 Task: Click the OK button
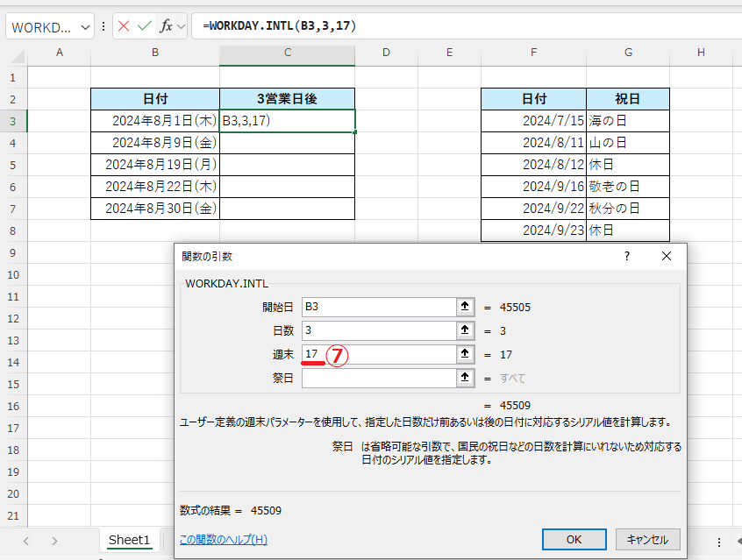click(x=574, y=540)
